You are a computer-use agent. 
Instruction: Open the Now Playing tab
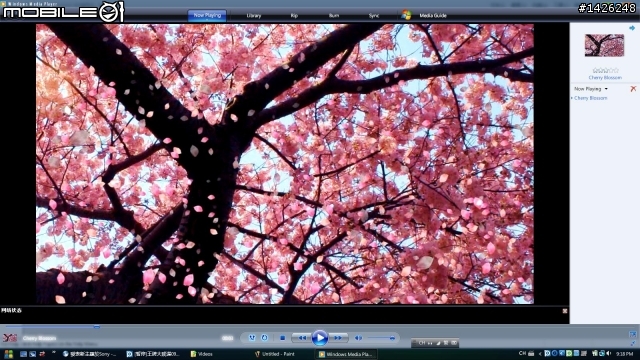click(x=207, y=16)
